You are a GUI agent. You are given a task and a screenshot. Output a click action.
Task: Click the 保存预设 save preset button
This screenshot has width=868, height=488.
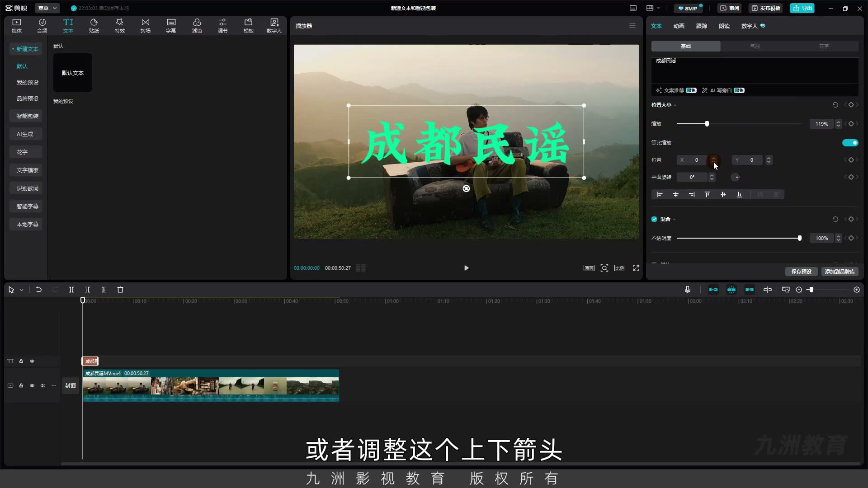coord(802,272)
